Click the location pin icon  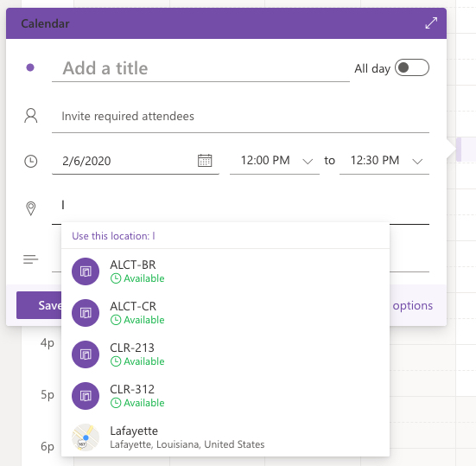point(30,208)
